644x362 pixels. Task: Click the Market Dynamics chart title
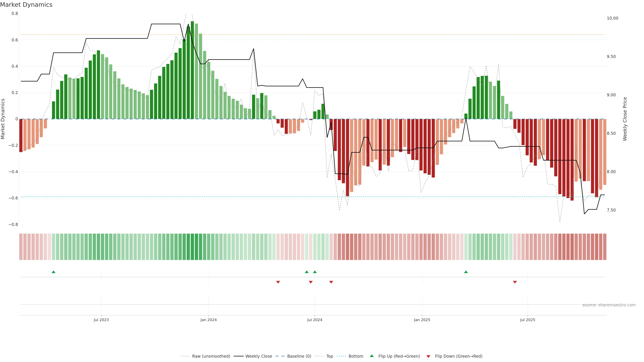point(26,5)
